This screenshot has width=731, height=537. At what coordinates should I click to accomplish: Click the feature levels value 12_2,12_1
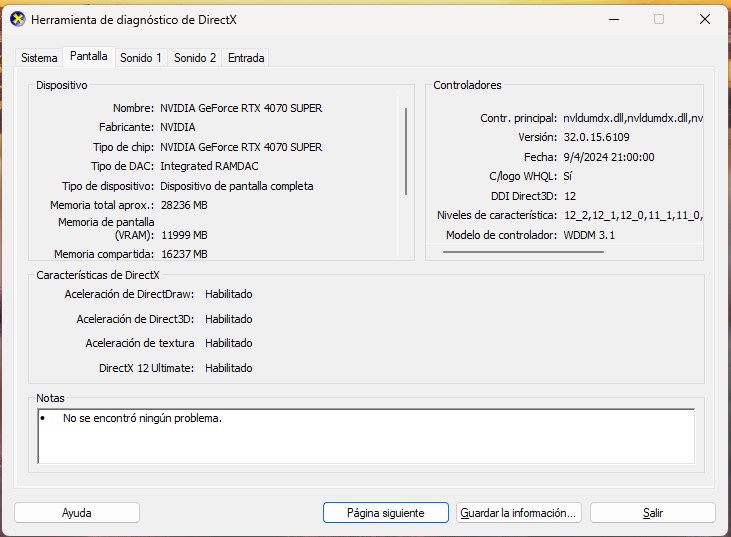coord(633,215)
